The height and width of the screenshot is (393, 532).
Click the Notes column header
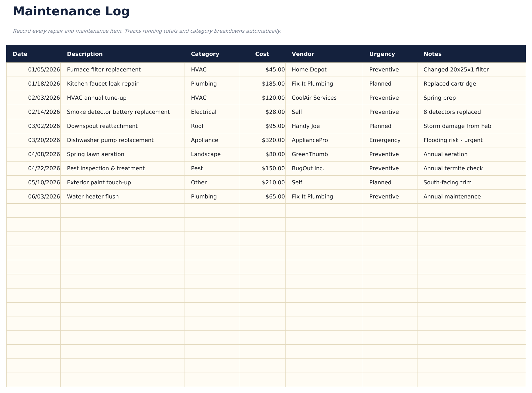tap(432, 54)
